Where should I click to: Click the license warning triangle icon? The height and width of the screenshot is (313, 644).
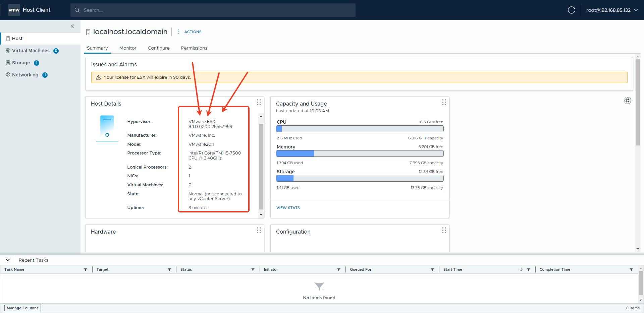coord(98,77)
